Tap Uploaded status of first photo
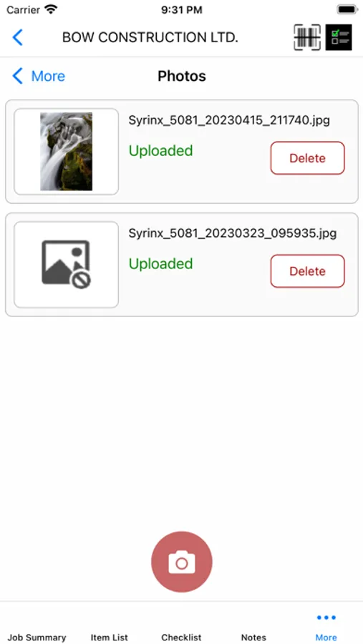Viewport: 363px width, 644px height. tap(161, 151)
